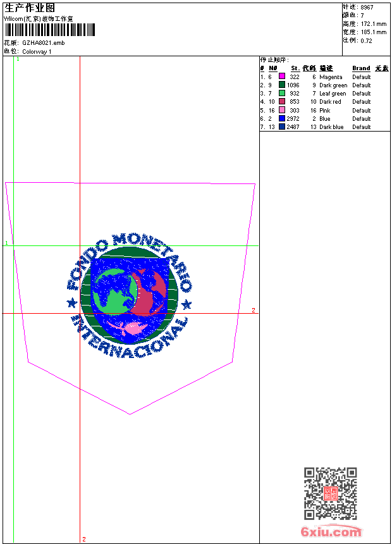The image size is (392, 544).
Task: Click the 'St.' column header
Action: tap(295, 68)
